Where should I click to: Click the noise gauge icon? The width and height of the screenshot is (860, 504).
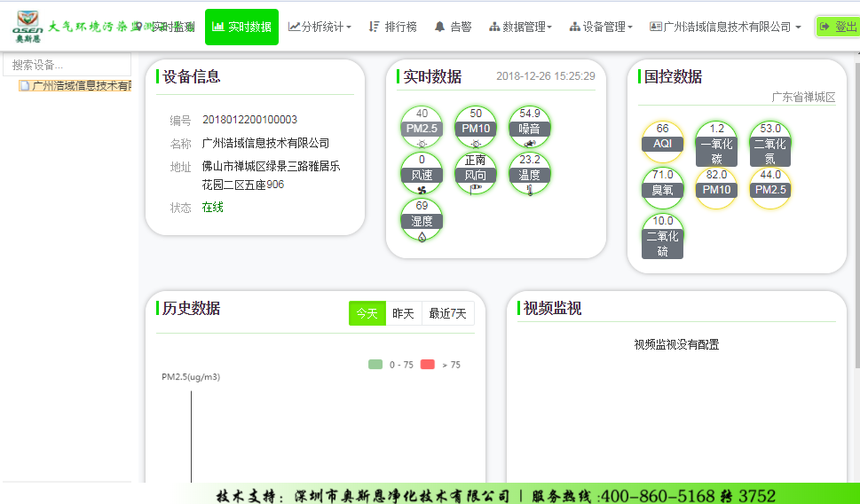(530, 127)
